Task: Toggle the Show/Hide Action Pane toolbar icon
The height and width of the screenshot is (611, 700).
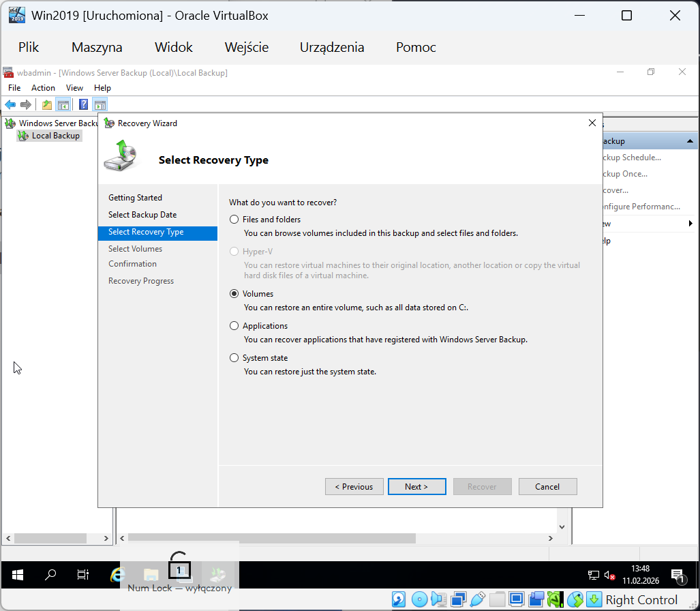Action: (x=100, y=104)
